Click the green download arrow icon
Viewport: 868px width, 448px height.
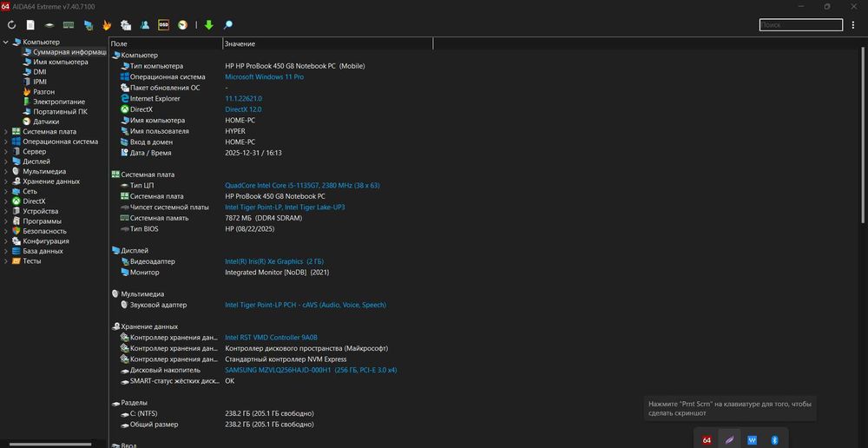click(208, 25)
